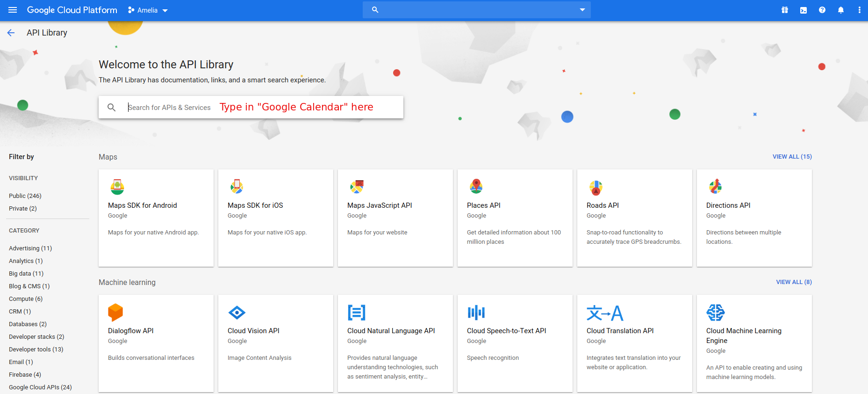The height and width of the screenshot is (394, 868).
Task: Filter by Public visibility
Action: (x=25, y=196)
